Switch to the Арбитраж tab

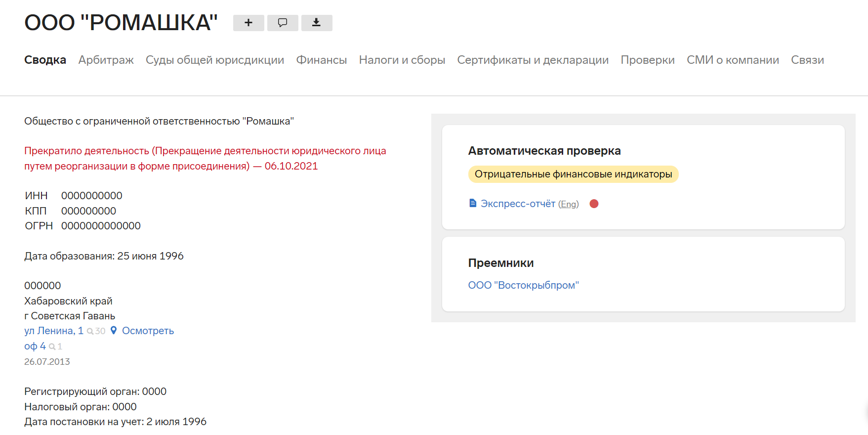(106, 60)
